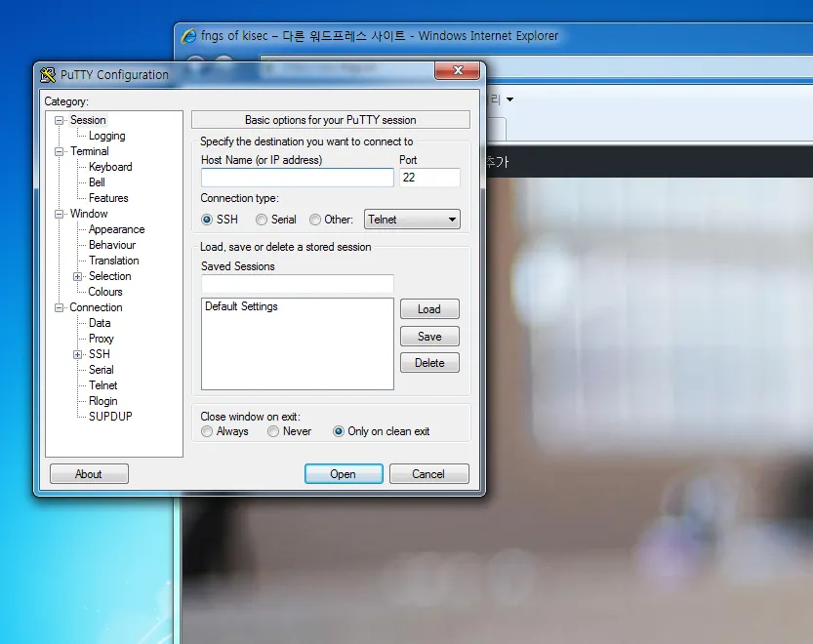
Task: Open Proxy settings category
Action: point(102,339)
